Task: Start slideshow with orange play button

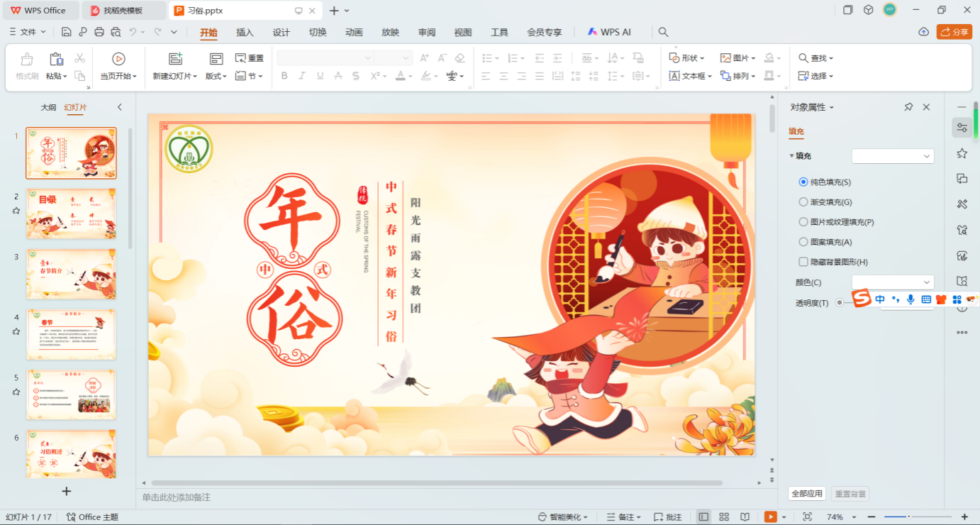Action: pos(771,517)
